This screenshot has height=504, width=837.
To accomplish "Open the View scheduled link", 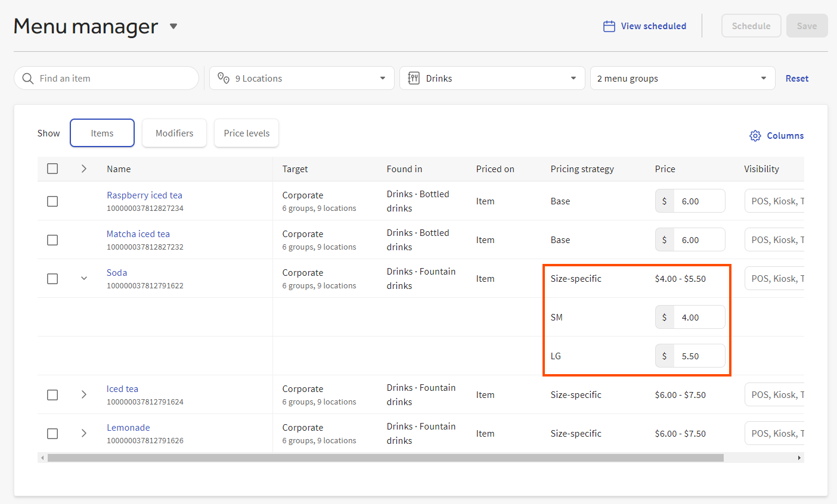I will tap(653, 26).
